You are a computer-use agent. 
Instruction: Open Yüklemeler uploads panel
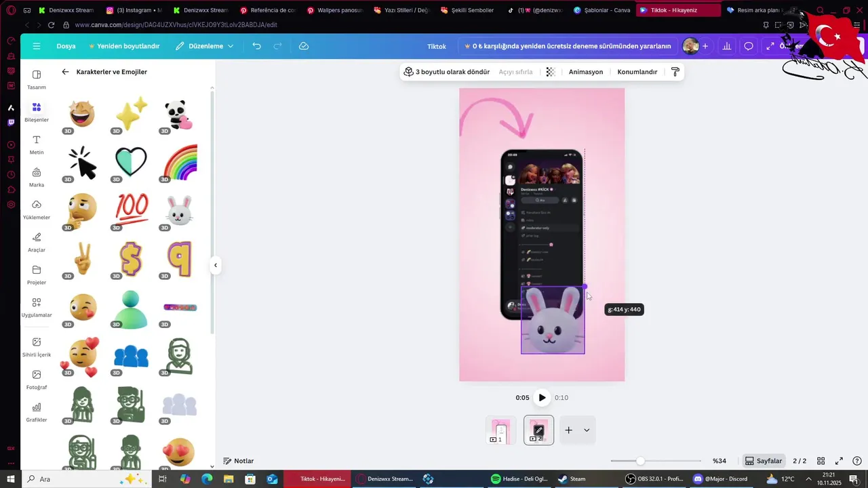(x=37, y=209)
